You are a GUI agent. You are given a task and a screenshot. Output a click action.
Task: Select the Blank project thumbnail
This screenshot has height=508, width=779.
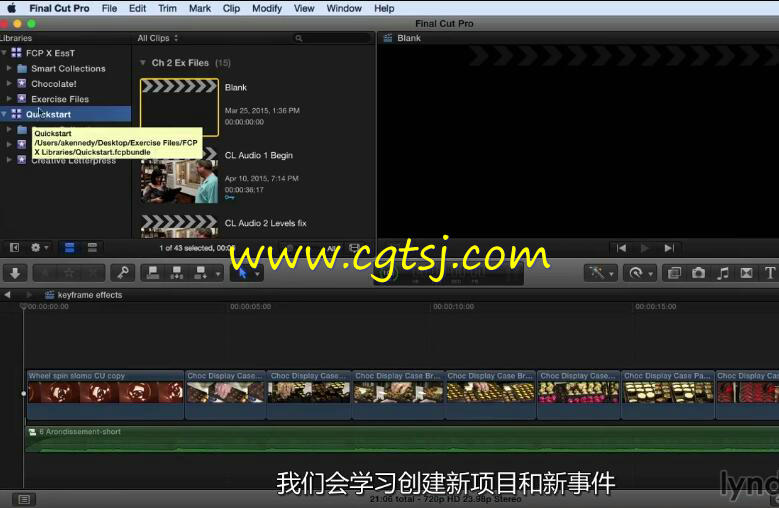coord(179,107)
